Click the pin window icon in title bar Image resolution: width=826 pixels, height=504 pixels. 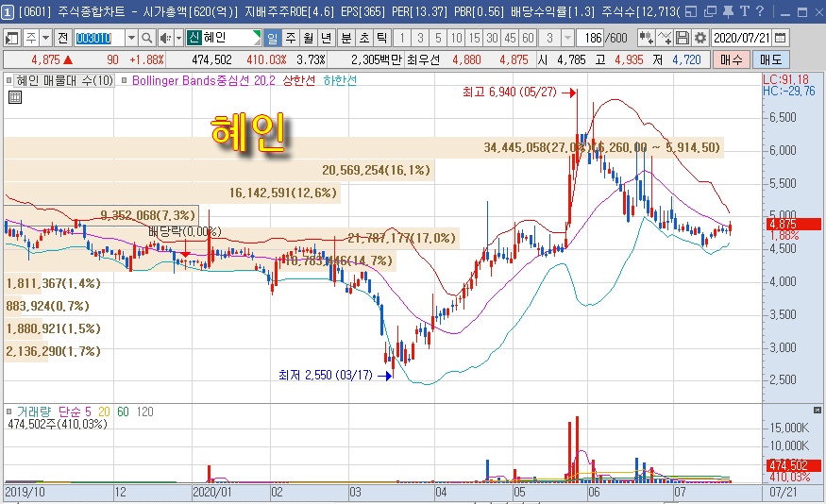[x=728, y=11]
